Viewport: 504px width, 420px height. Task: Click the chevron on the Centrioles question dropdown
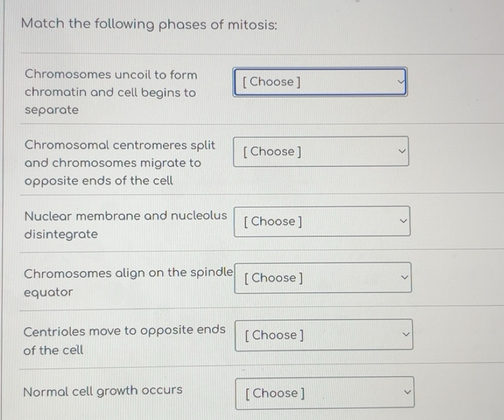point(404,335)
